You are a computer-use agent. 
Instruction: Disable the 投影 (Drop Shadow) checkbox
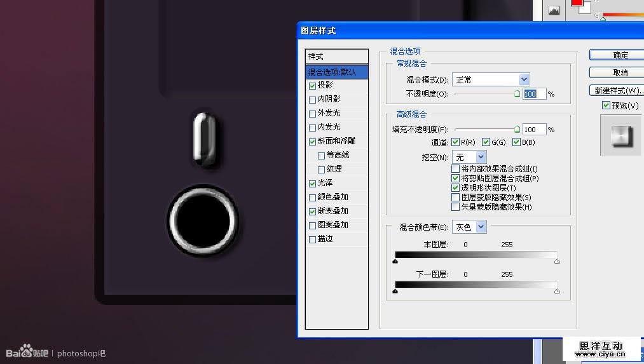[x=312, y=86]
